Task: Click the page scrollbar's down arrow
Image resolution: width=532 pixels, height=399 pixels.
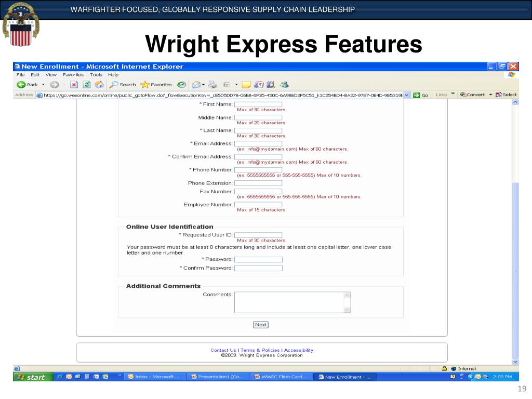Action: (x=515, y=362)
